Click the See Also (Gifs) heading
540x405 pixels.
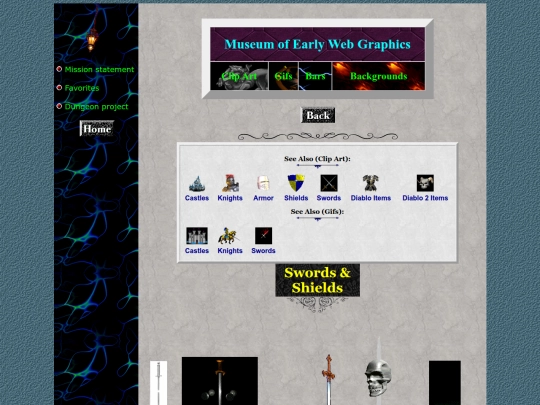point(317,211)
